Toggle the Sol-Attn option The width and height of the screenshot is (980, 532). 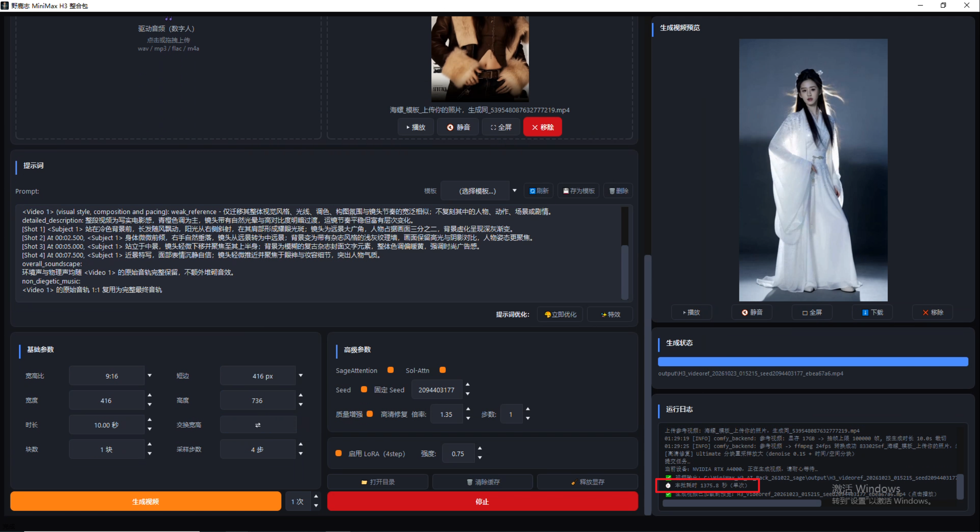[443, 370]
